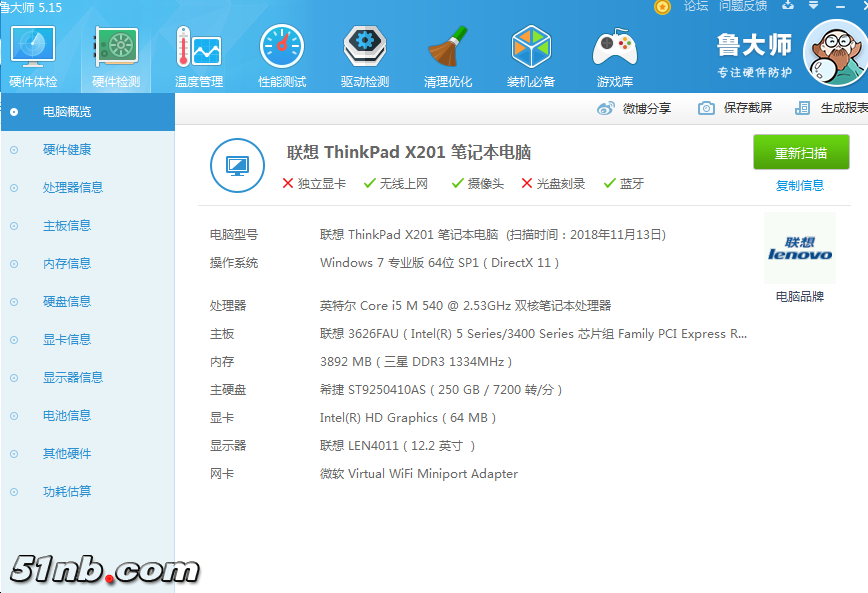Open 硬件体检 hardware checkup
868x593 pixels.
pos(33,56)
